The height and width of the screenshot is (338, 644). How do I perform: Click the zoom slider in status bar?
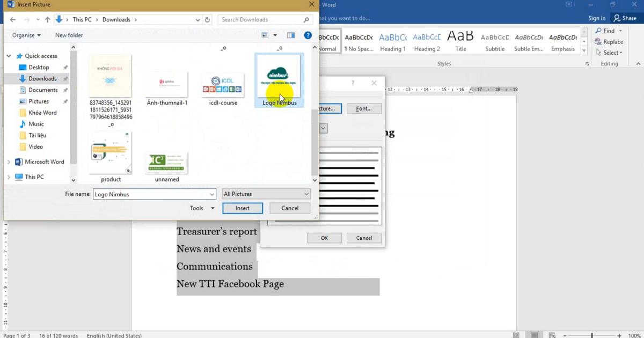(x=592, y=335)
